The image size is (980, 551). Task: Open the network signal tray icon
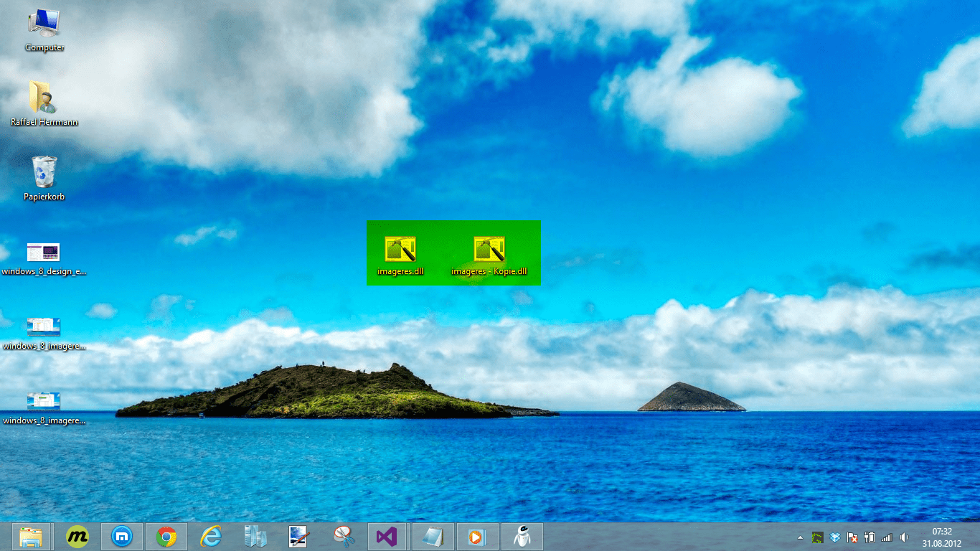[x=887, y=537]
